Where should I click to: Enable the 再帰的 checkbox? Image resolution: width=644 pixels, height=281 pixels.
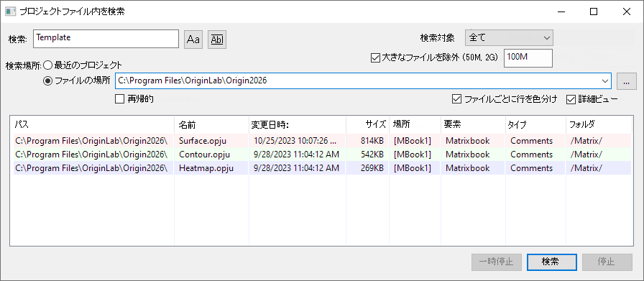tap(119, 99)
